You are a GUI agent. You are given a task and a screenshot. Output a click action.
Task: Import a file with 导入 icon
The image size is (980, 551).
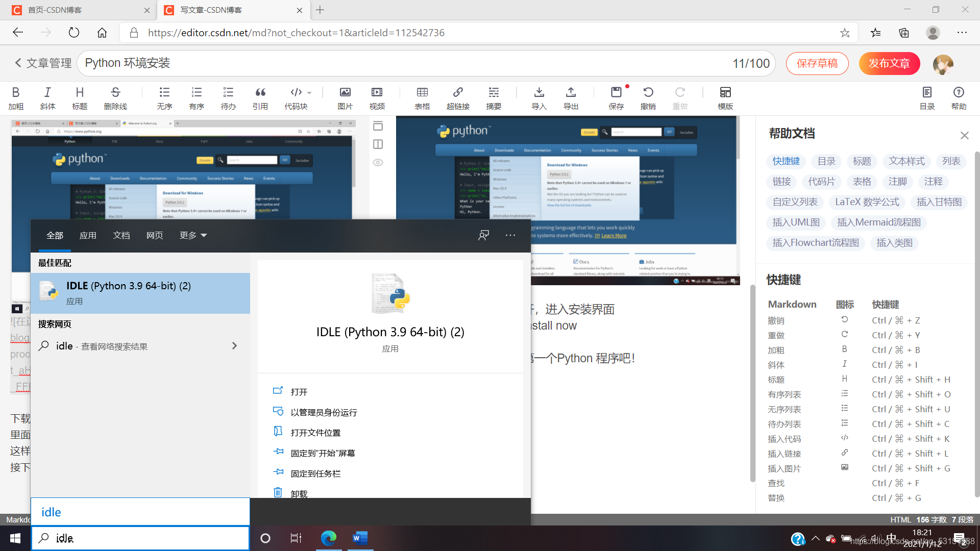[x=539, y=98]
